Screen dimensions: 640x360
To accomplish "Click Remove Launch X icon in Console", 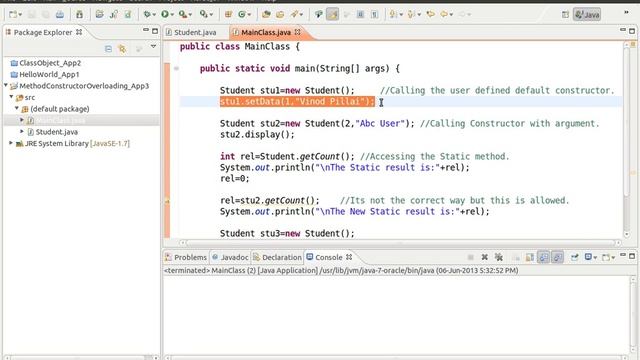I will (484, 257).
